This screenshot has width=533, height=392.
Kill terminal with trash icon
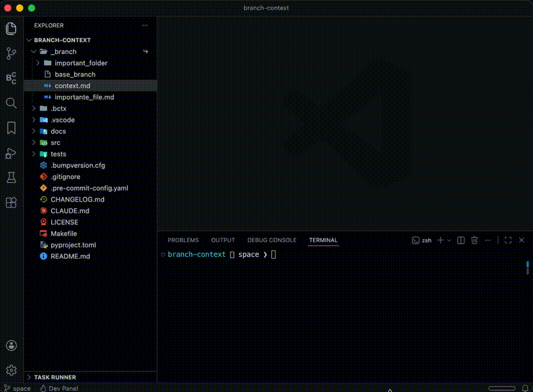point(474,240)
